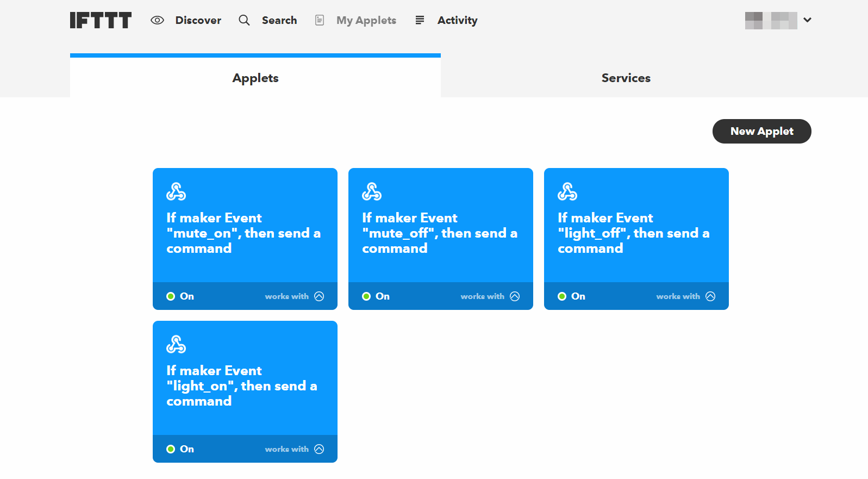The width and height of the screenshot is (868, 479).
Task: Click webhooks icon on mute_on applet
Action: point(176,191)
